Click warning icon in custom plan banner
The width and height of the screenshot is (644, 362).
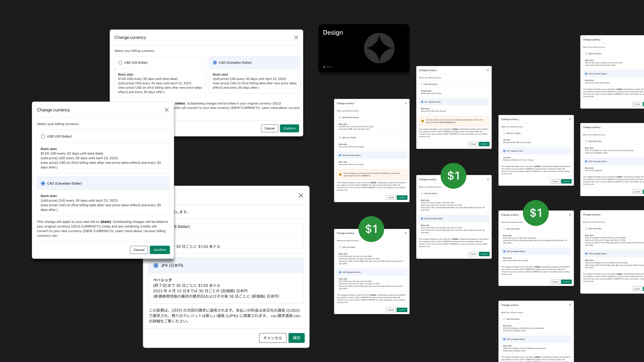point(422,121)
